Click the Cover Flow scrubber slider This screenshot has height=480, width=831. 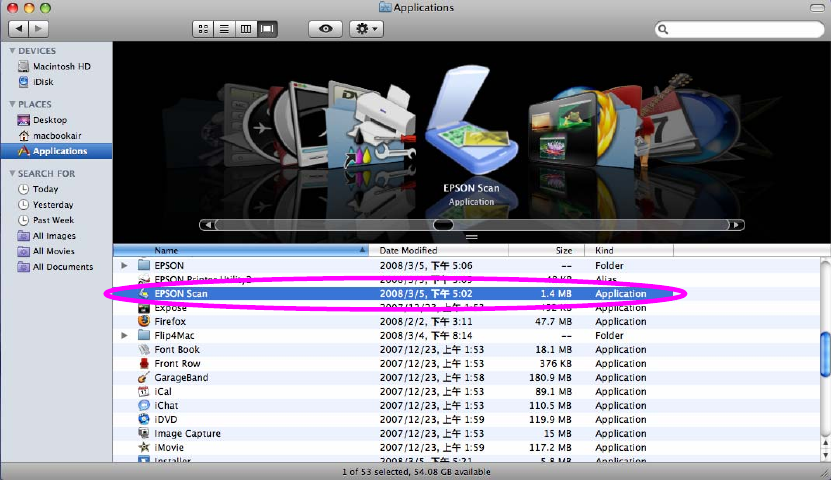point(443,225)
